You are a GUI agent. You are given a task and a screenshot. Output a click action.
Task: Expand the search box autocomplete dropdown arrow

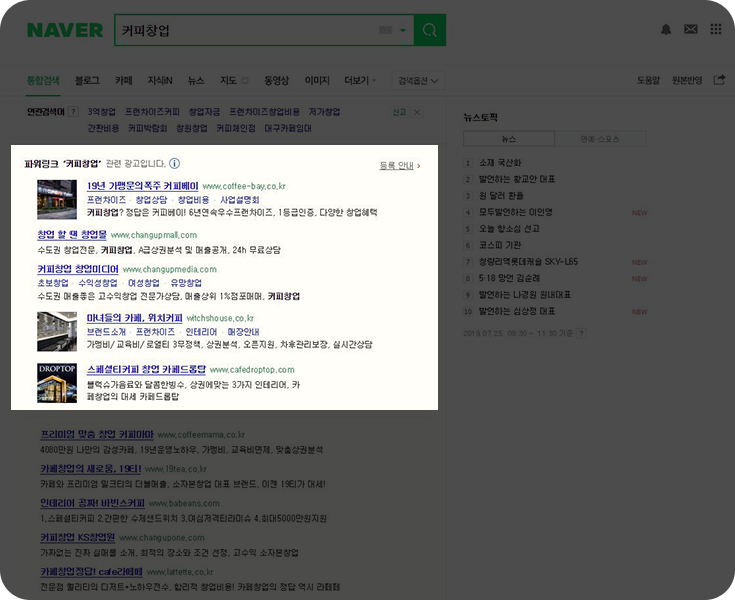[x=403, y=30]
